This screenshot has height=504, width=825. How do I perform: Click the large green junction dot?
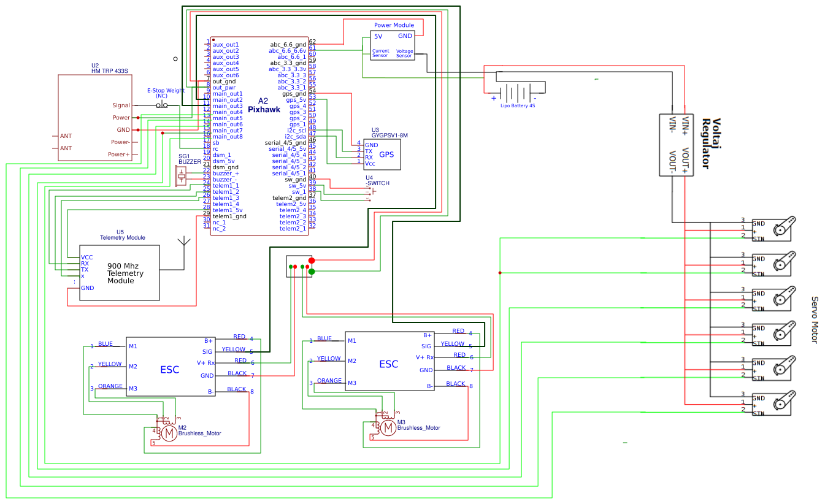(x=312, y=271)
